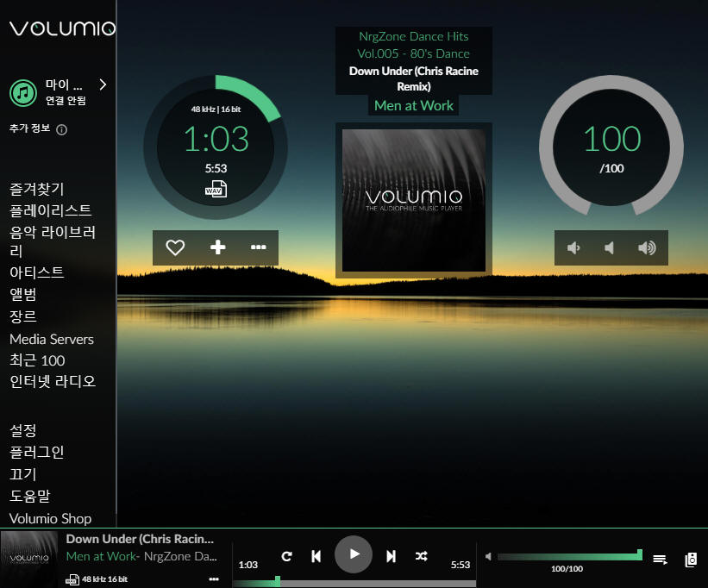708x588 pixels.
Task: Click the track title Down Under above the album art
Action: [414, 78]
